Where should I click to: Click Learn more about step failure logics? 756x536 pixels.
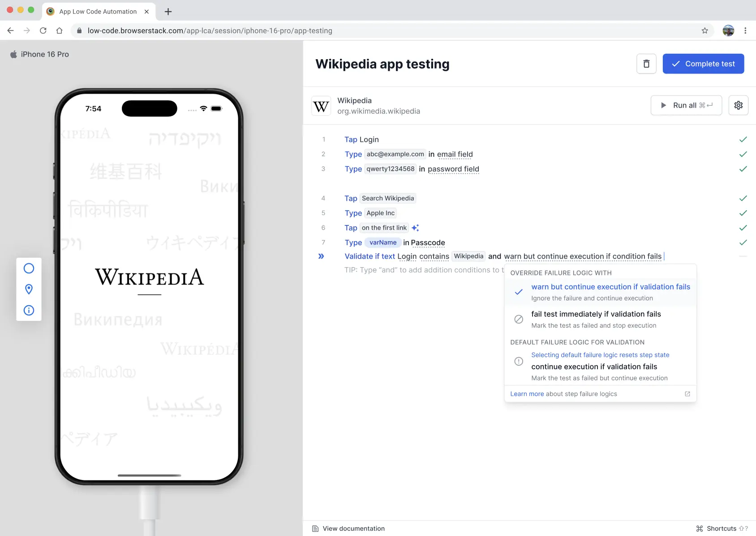(x=527, y=394)
